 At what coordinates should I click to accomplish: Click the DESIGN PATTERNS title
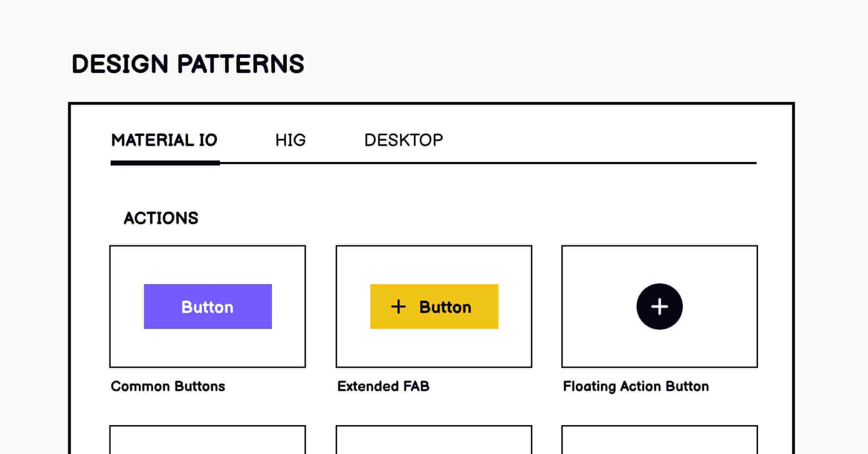[x=188, y=64]
